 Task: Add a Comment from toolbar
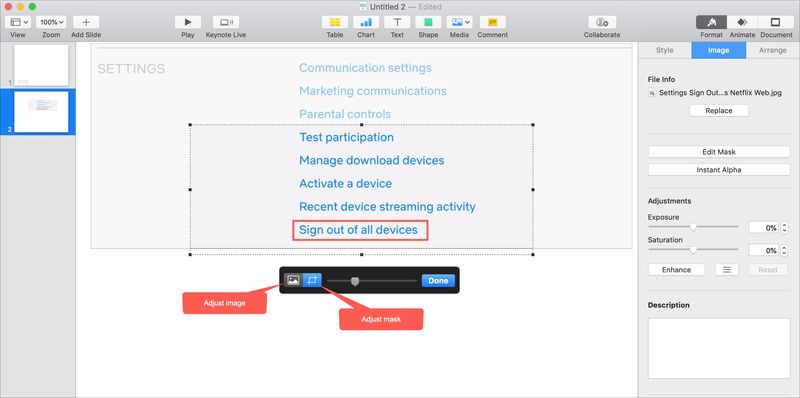pos(492,22)
